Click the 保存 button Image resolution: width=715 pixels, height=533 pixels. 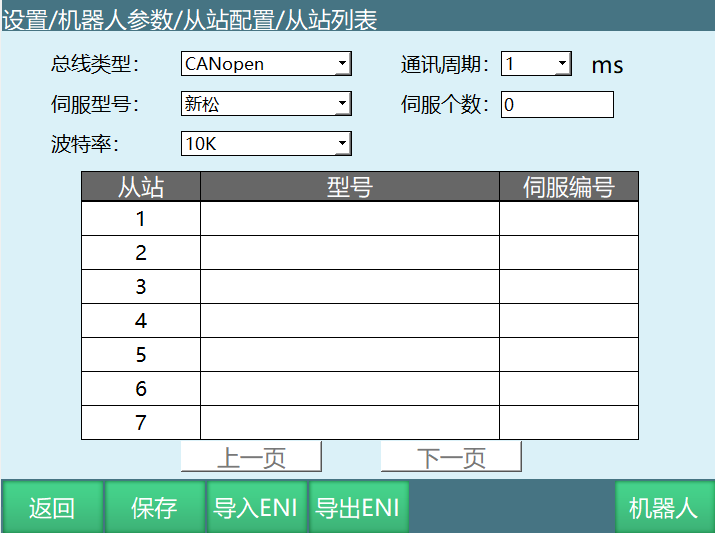pos(154,507)
